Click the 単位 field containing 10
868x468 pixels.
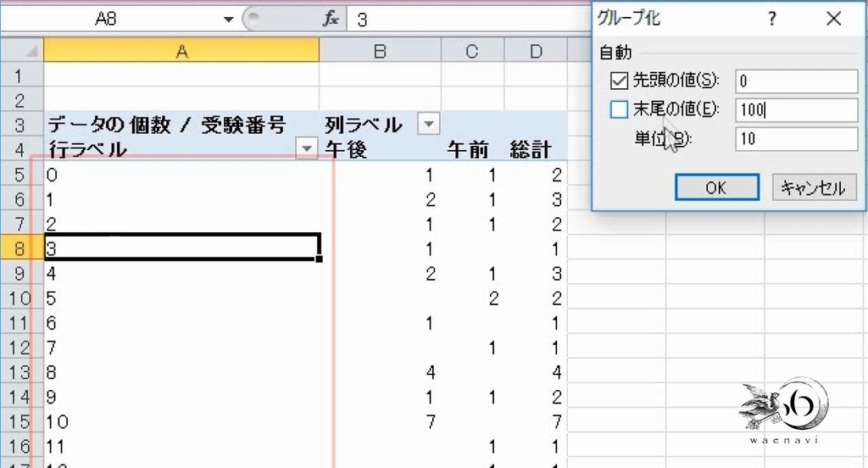point(797,138)
